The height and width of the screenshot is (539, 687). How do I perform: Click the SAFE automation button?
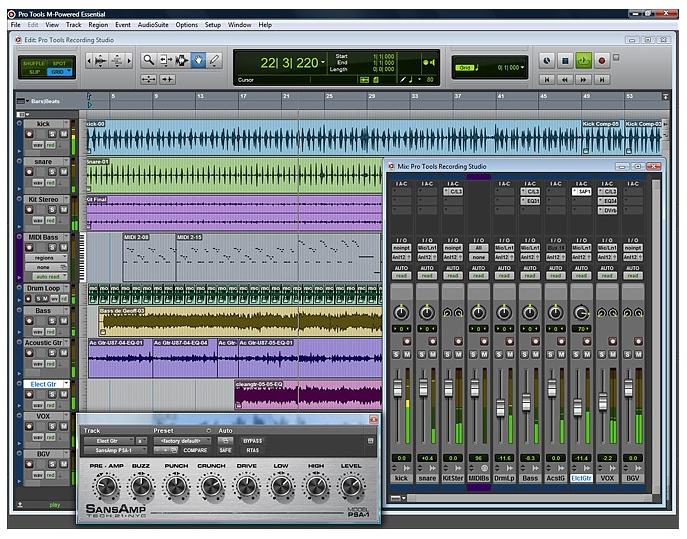pos(225,450)
